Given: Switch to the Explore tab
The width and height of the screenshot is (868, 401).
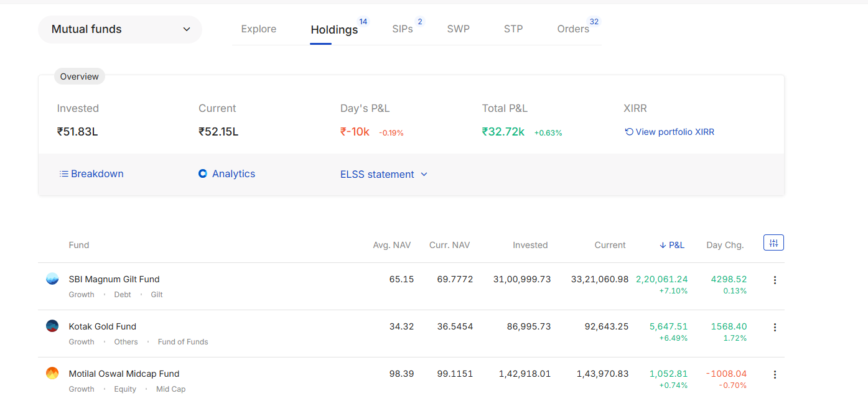Looking at the screenshot, I should click(x=258, y=29).
